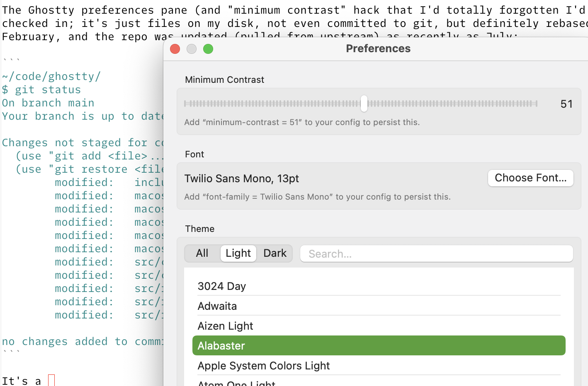
Task: Focus the theme Search field
Action: click(437, 253)
